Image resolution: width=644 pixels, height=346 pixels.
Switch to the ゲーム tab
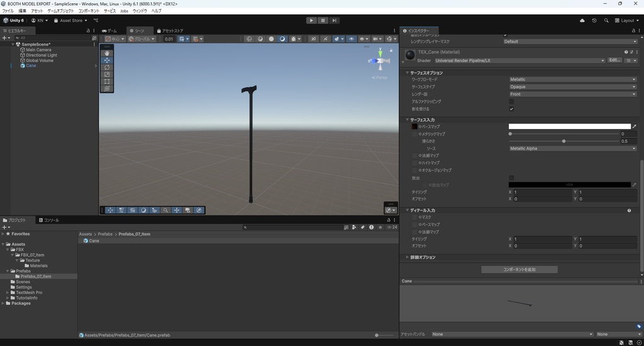(x=109, y=30)
